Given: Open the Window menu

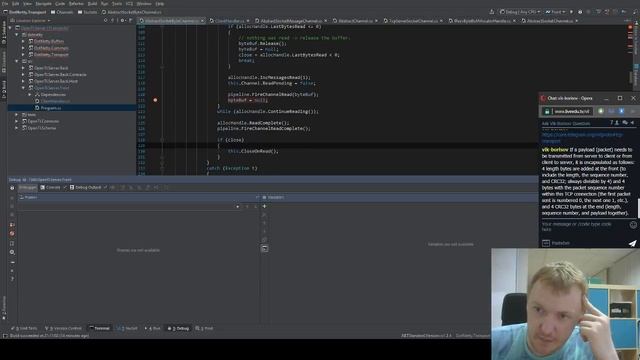Looking at the screenshot, I should pos(144,4).
